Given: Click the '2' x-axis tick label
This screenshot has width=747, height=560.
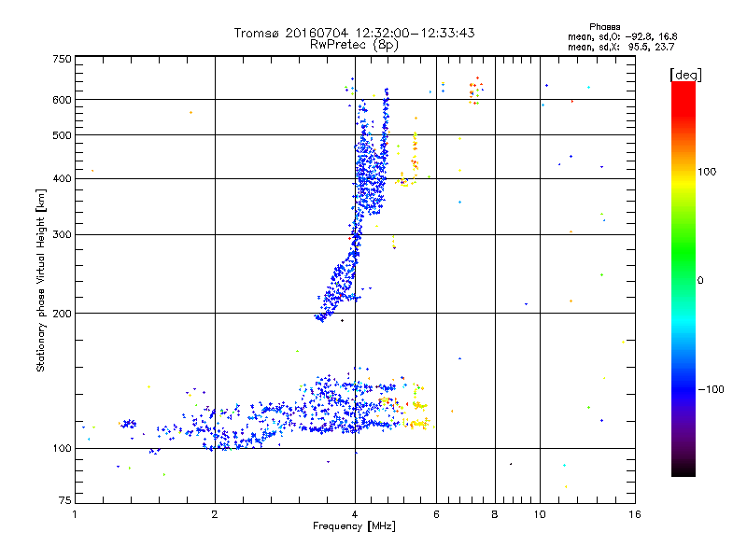Looking at the screenshot, I should tap(215, 514).
